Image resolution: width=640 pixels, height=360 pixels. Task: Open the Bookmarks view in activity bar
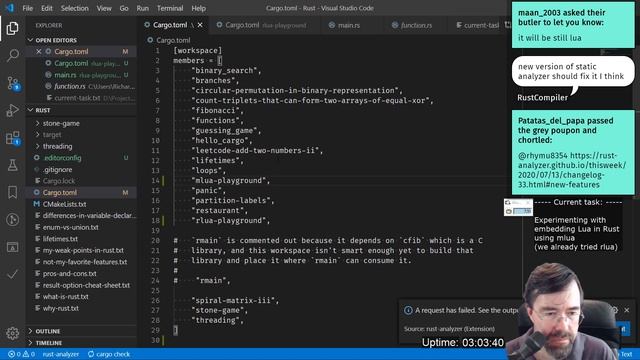coord(12,192)
